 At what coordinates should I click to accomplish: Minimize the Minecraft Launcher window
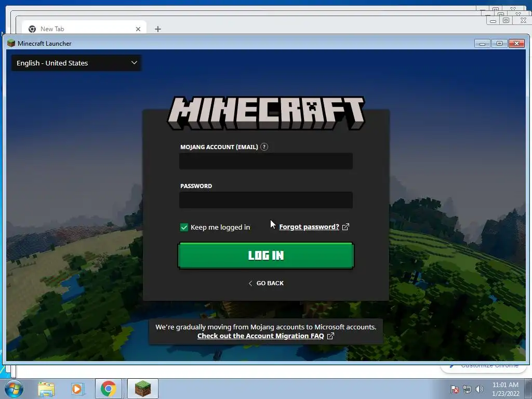pyautogui.click(x=482, y=44)
